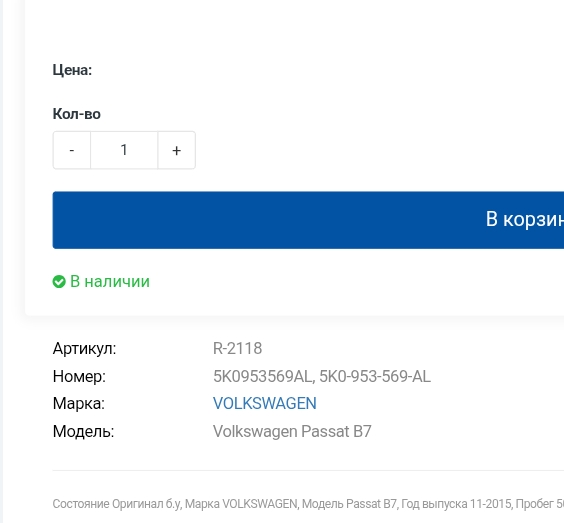The image size is (564, 523).
Task: Click the Цена price label
Action: pos(72,70)
